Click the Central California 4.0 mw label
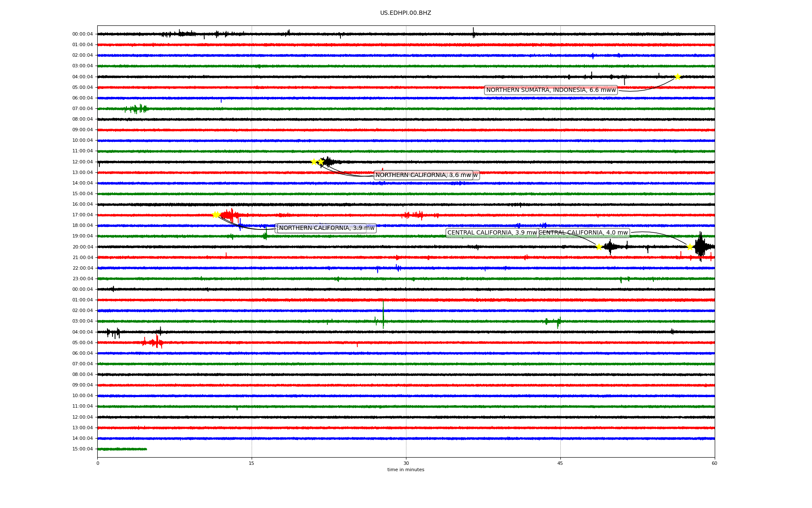The image size is (812, 508). pos(584,233)
